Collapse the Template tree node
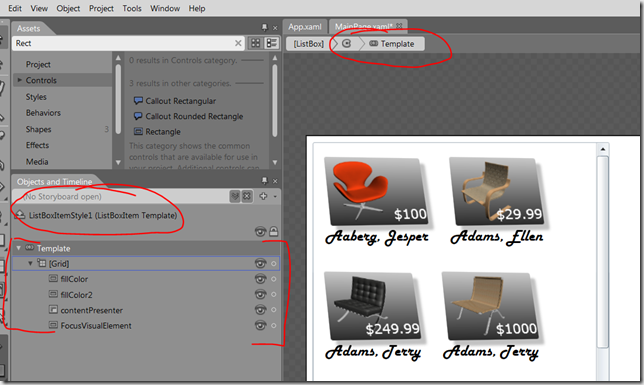This screenshot has width=644, height=385. pos(18,248)
